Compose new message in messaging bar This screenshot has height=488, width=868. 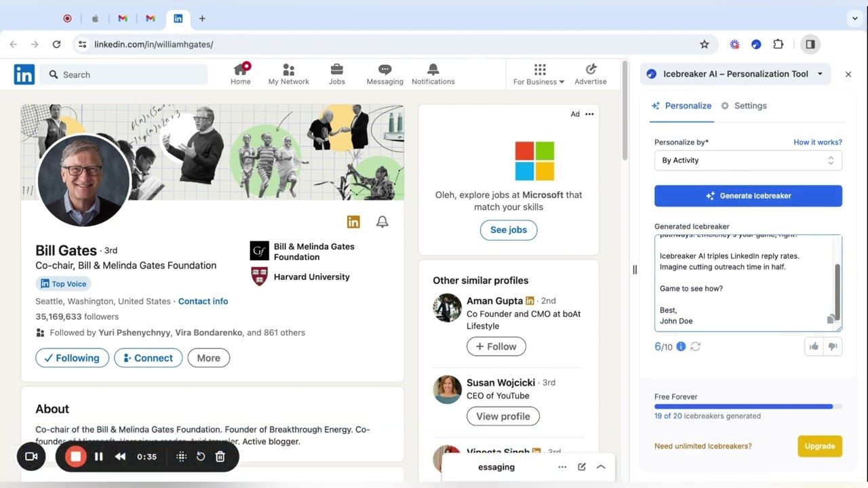click(x=582, y=467)
